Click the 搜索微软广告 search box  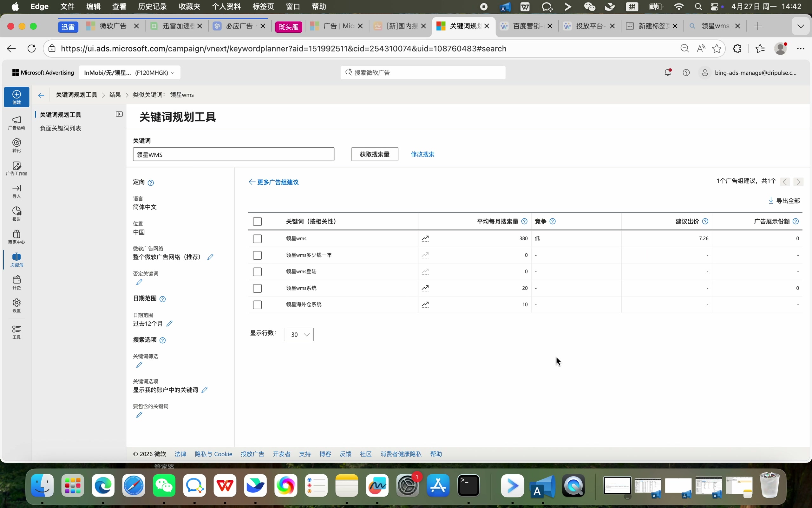(423, 73)
